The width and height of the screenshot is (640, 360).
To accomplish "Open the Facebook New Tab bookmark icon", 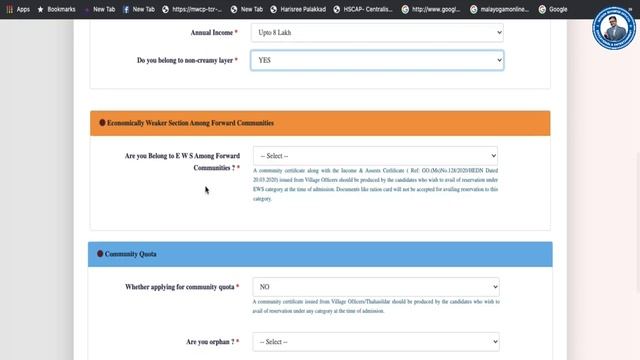I will [126, 9].
